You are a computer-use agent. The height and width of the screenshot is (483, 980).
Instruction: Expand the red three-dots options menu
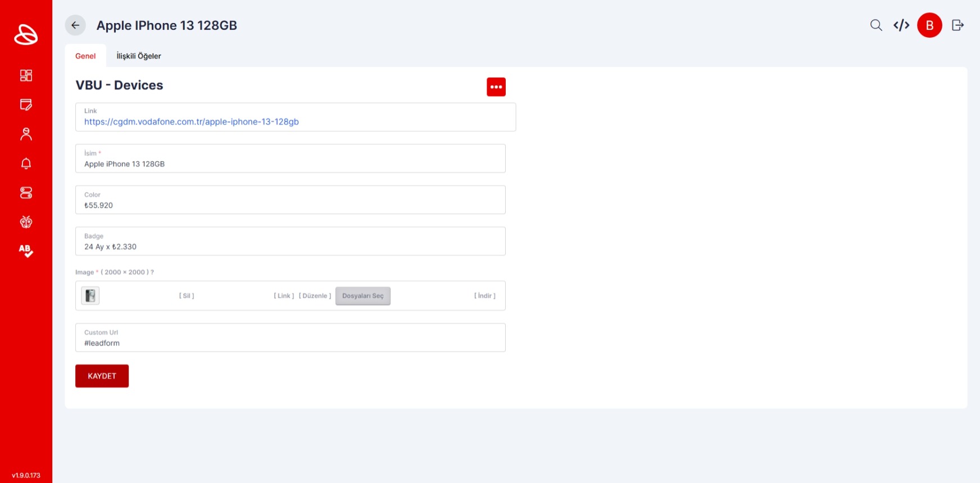pos(496,87)
